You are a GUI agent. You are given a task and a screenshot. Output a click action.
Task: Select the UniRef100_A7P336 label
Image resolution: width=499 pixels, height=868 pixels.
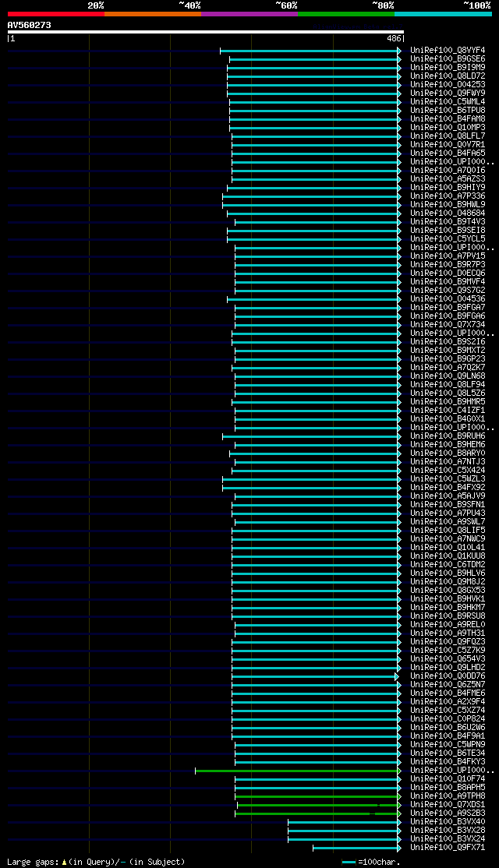click(448, 196)
